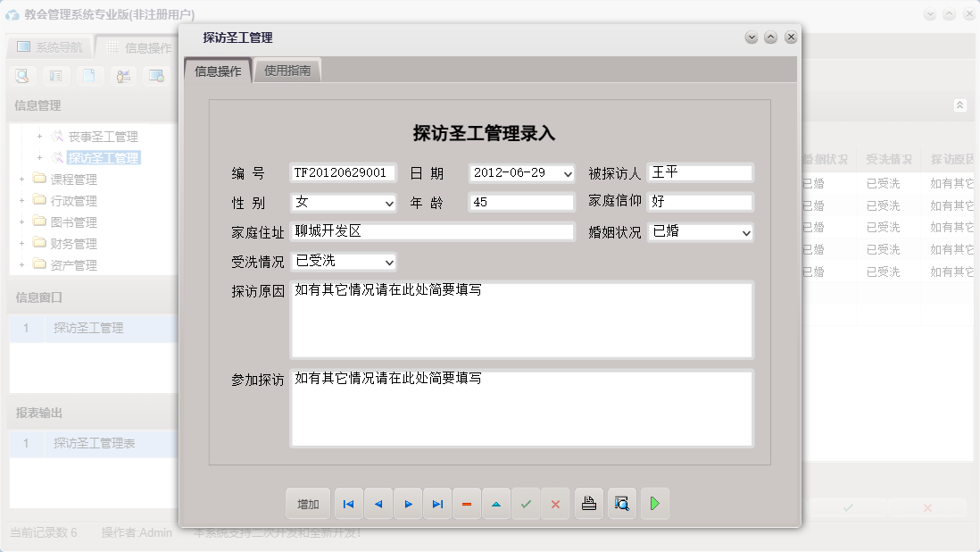Advance to the next record
The height and width of the screenshot is (552, 980).
click(x=408, y=504)
